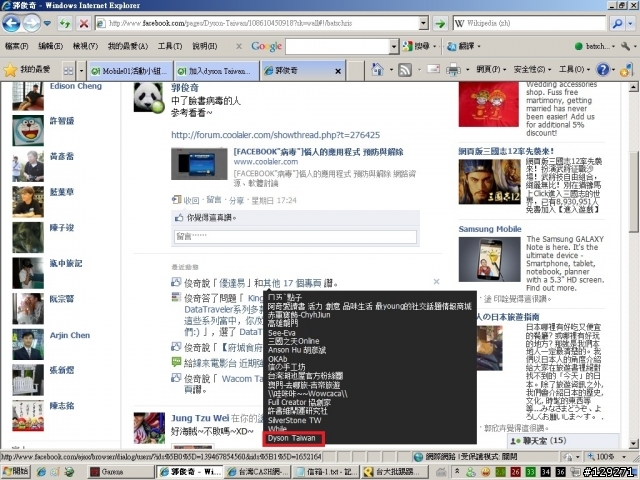Viewport: 640px width, 480px height.
Task: Click 三國之天Online in the page list
Action: click(293, 341)
